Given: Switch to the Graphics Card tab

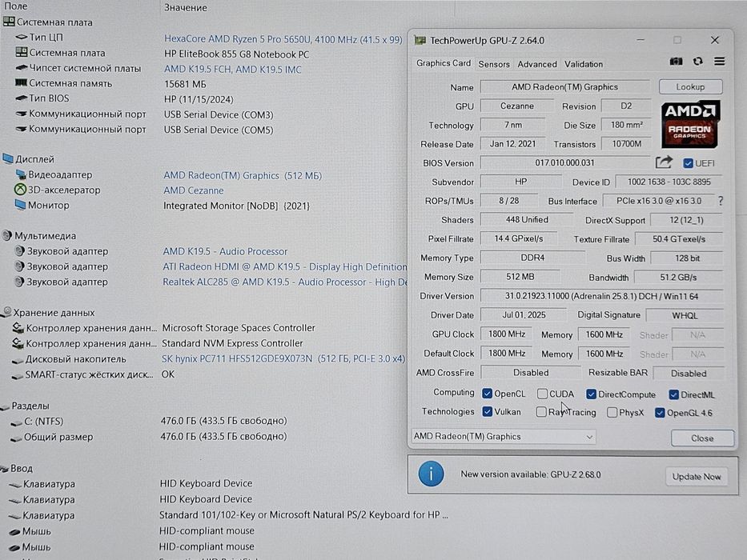Looking at the screenshot, I should pos(443,63).
